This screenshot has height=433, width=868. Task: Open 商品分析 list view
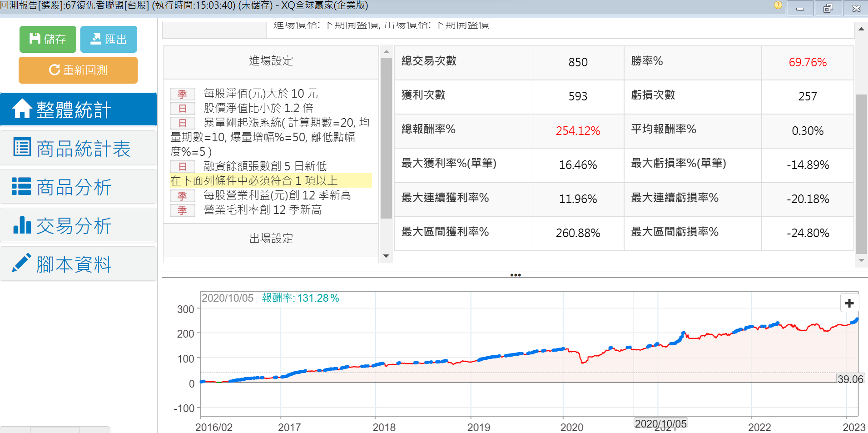(79, 187)
